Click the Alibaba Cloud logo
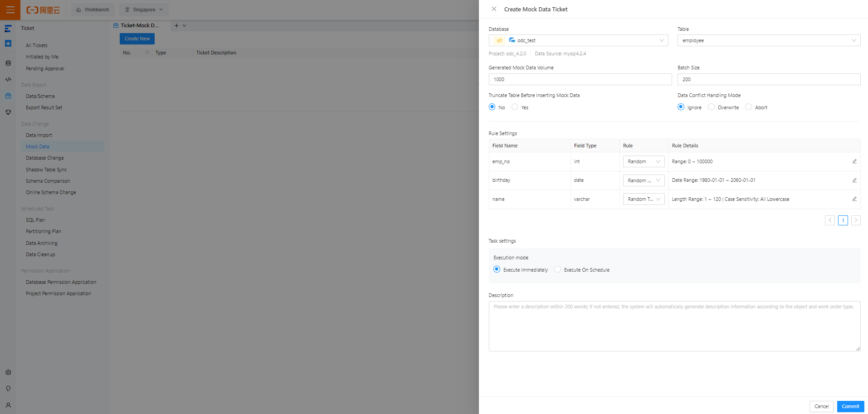 43,10
